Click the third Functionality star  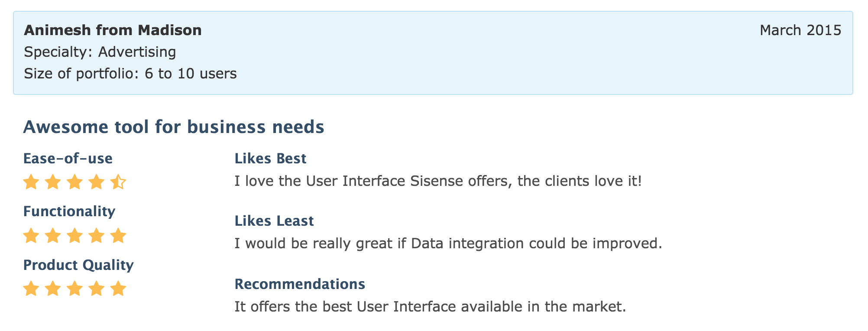point(74,236)
